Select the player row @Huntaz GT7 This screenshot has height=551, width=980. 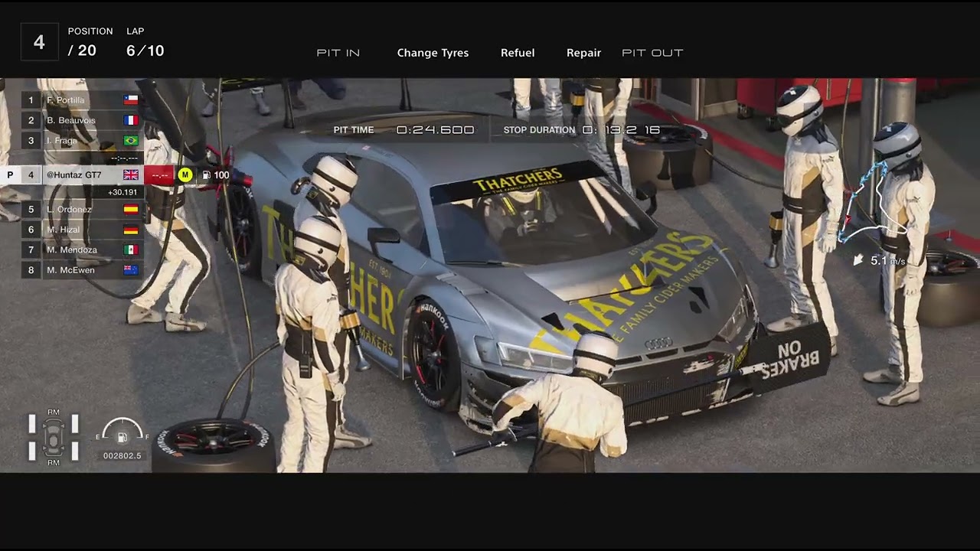[73, 175]
